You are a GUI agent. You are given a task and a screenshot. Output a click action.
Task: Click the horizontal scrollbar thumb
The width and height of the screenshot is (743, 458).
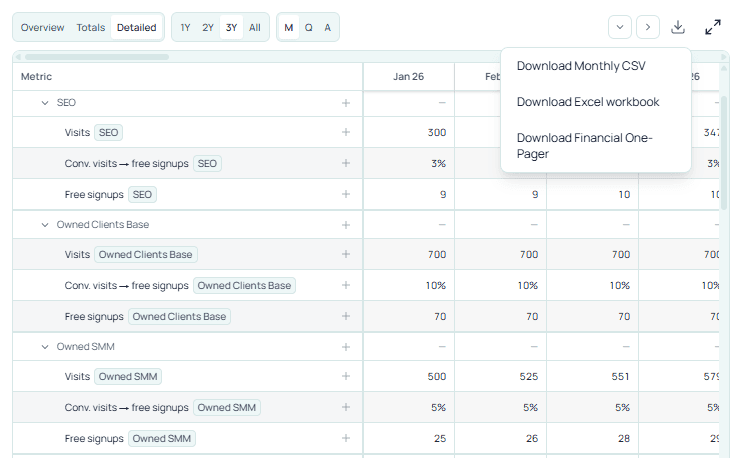[97, 57]
